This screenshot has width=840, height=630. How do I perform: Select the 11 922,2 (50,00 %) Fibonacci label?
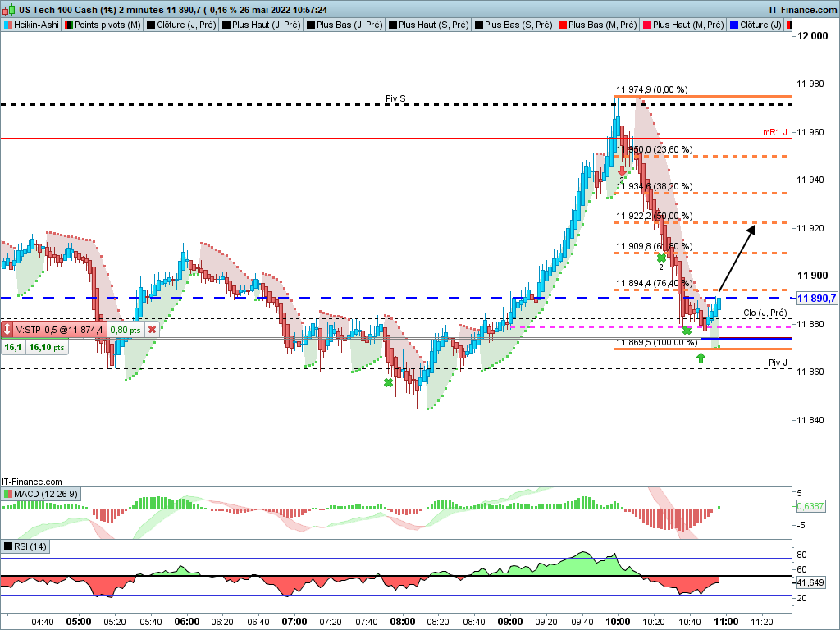click(654, 216)
